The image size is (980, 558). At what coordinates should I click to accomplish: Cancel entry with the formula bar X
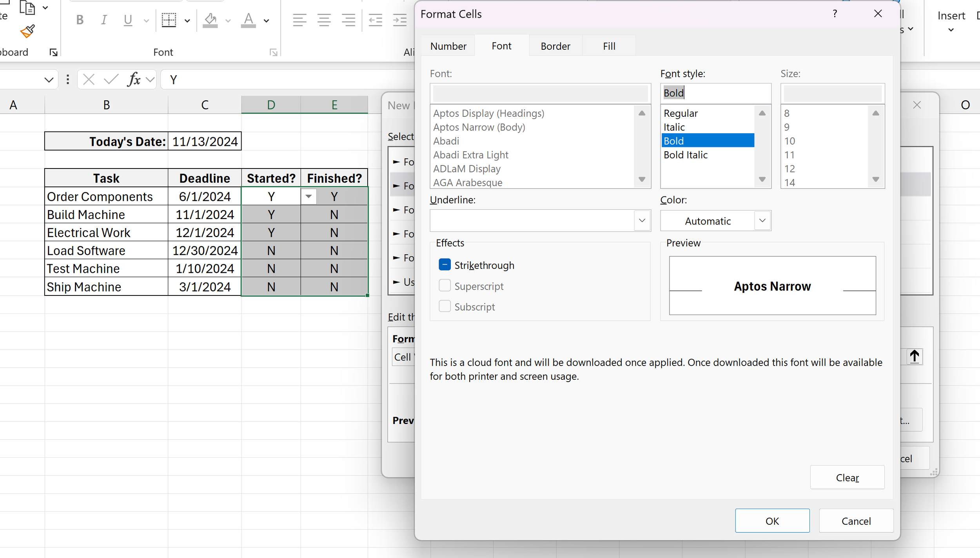pos(89,80)
